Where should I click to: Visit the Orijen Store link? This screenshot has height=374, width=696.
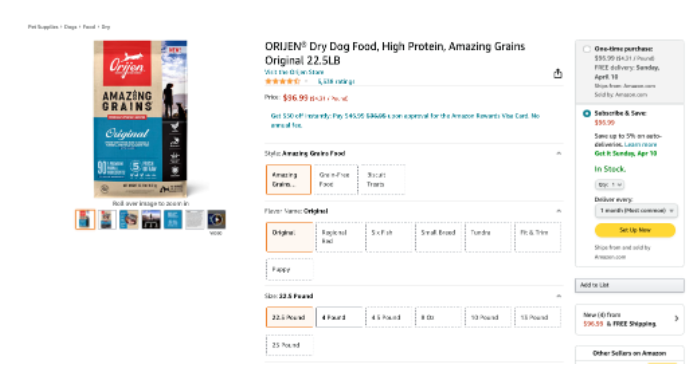tap(294, 72)
